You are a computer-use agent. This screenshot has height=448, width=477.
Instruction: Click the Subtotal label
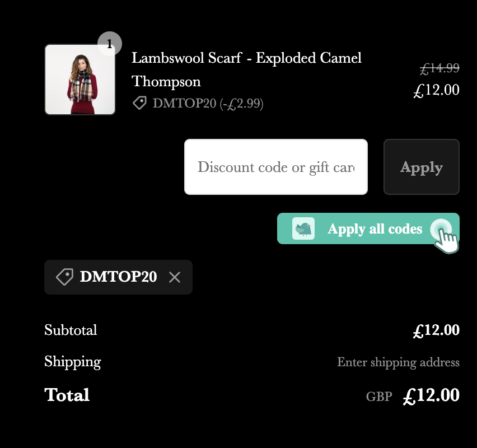click(x=71, y=330)
